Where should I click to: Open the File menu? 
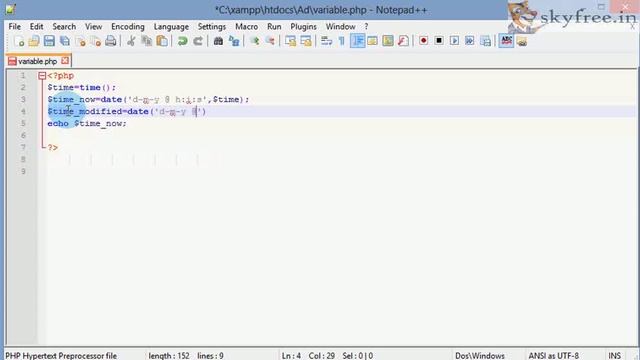14,27
